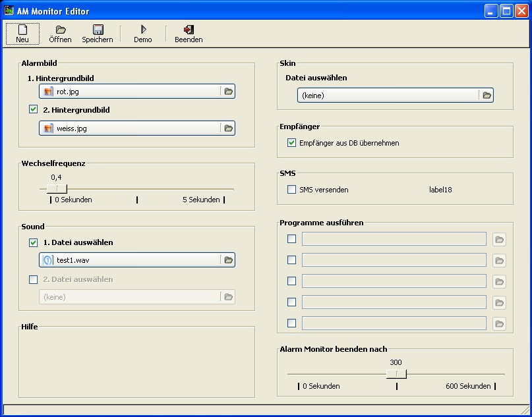Click the 0,4 frequency value
The image size is (532, 417).
coord(56,177)
